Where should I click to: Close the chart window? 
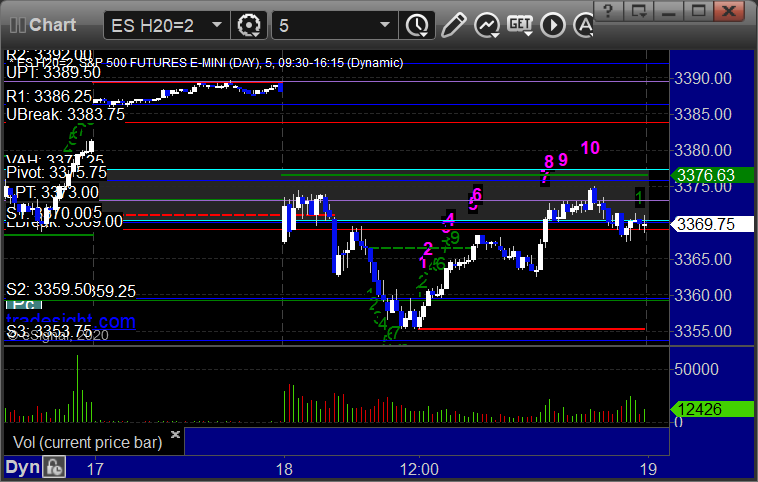[729, 11]
